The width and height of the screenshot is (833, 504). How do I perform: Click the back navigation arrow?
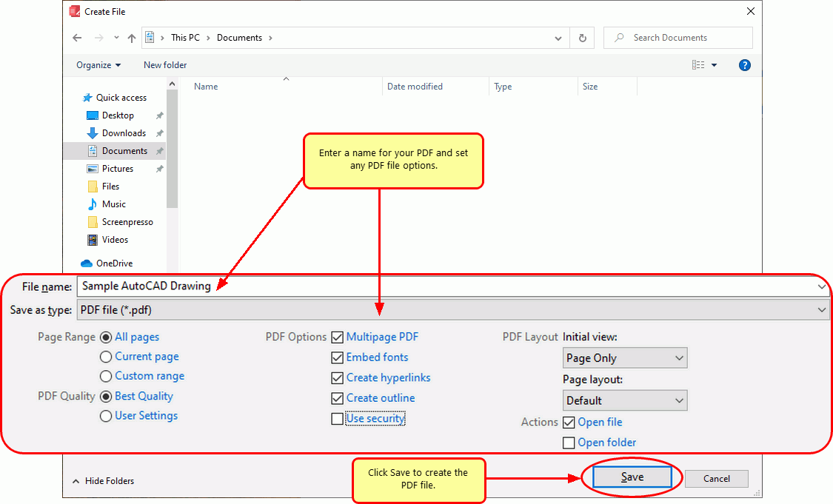[x=77, y=37]
